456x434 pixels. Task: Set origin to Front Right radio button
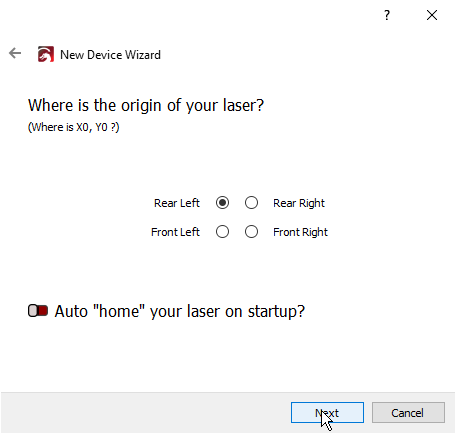[251, 232]
